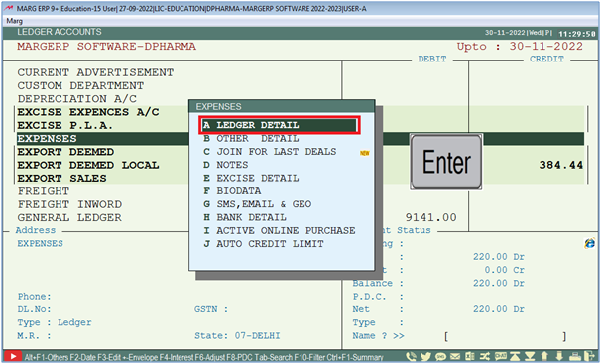Click the down arrow icon in bottom bar

559,356
